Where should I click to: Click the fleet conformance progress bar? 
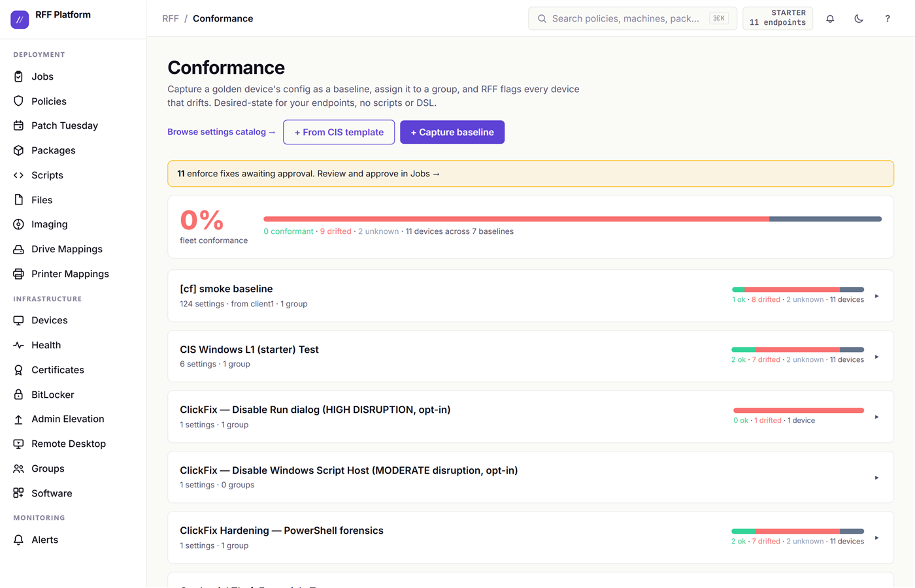pyautogui.click(x=573, y=219)
